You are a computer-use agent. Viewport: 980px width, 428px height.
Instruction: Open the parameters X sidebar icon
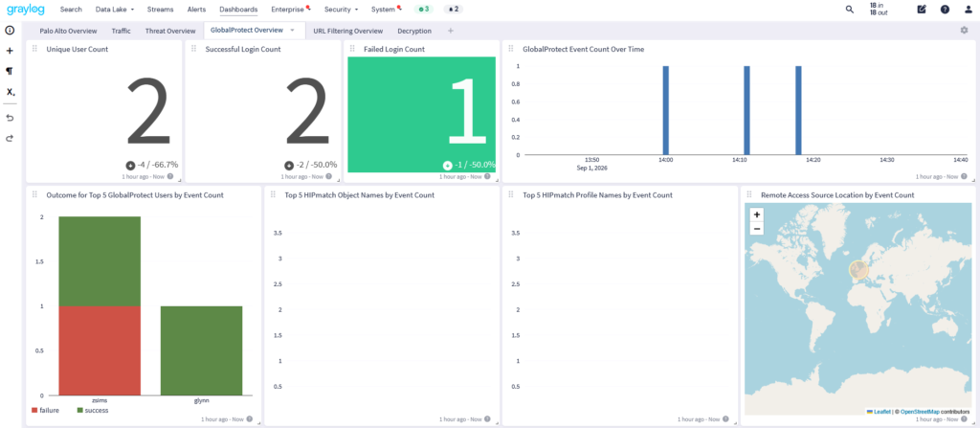pyautogui.click(x=10, y=92)
